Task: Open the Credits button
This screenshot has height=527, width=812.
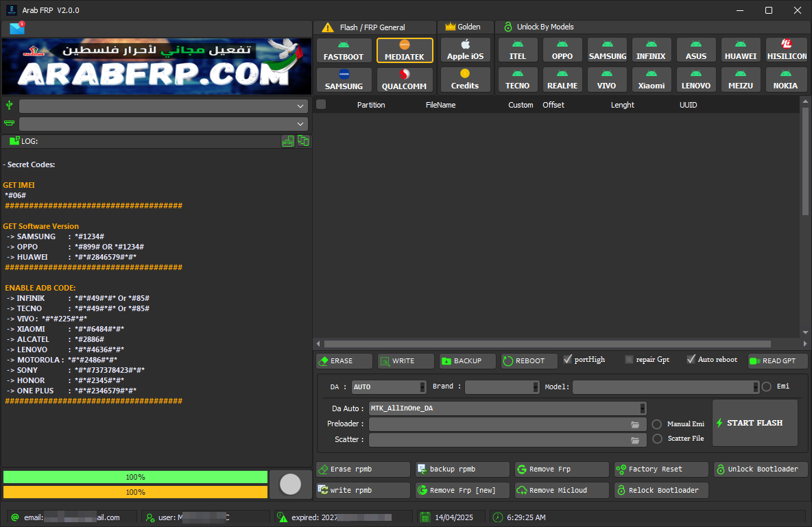Action: tap(466, 79)
